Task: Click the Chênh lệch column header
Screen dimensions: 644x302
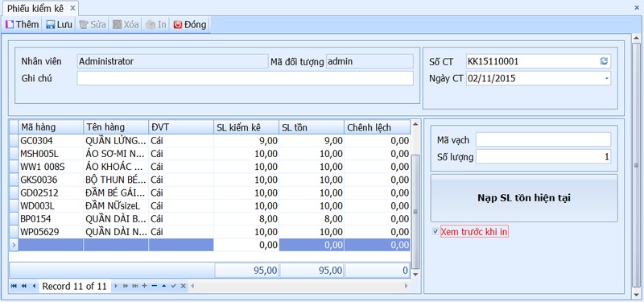Action: coord(377,127)
